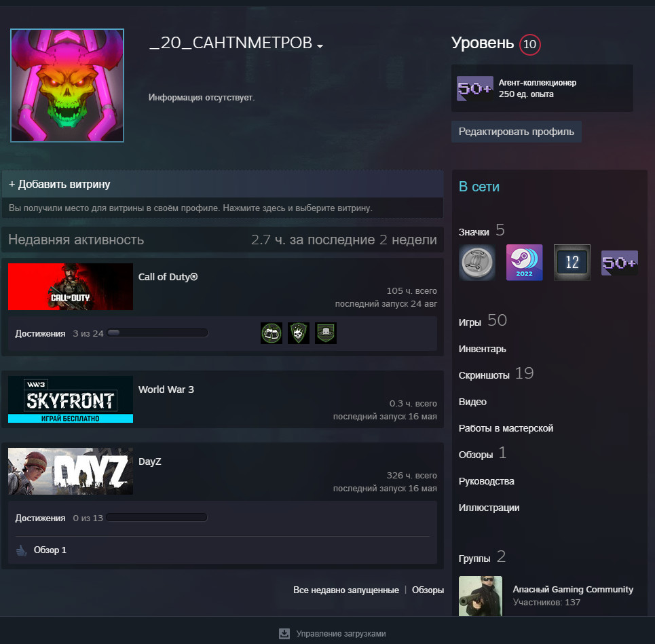Click the showcase hint text Вы получили место
Image resolution: width=655 pixels, height=644 pixels.
[x=191, y=208]
